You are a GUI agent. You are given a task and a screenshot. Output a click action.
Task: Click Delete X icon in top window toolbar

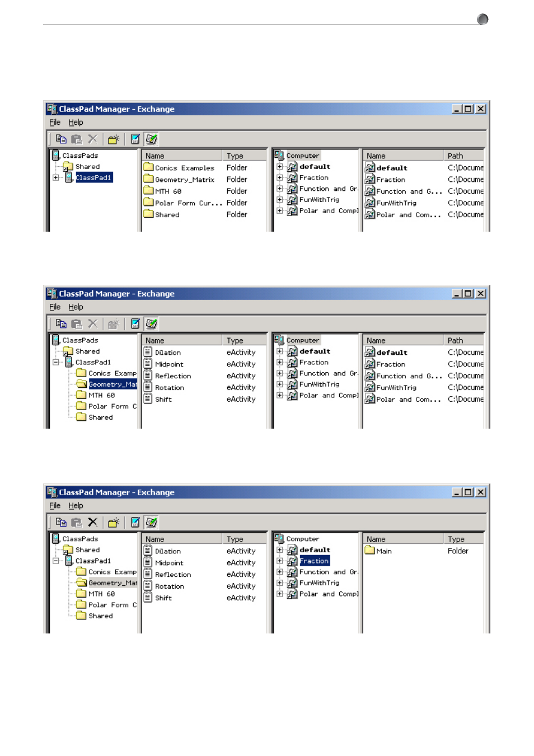pos(93,139)
